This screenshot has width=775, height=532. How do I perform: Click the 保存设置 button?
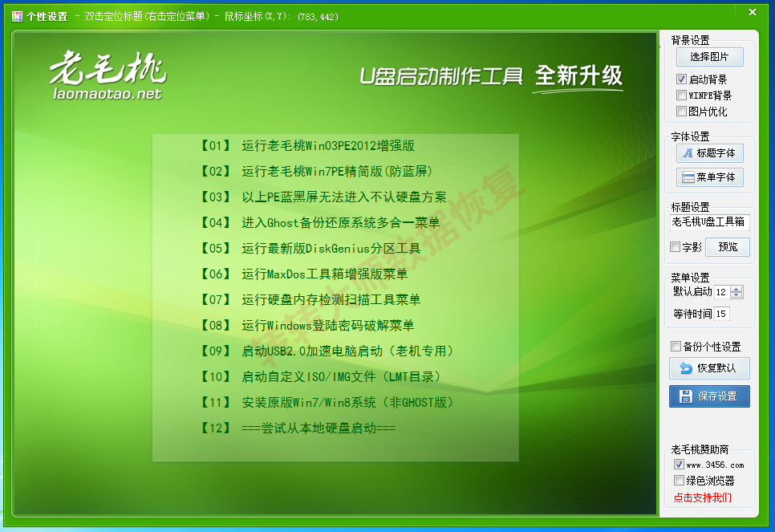point(709,396)
